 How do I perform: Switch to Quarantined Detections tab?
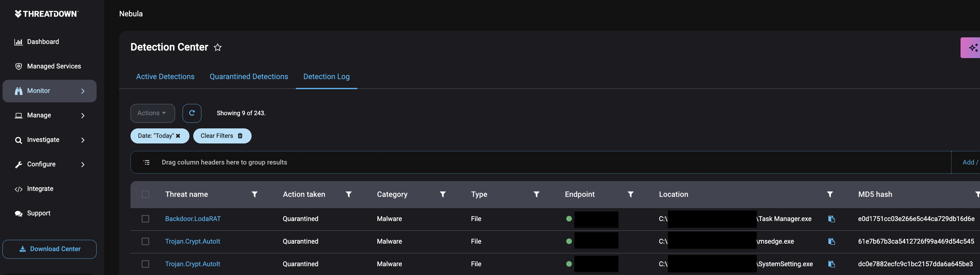tap(249, 77)
